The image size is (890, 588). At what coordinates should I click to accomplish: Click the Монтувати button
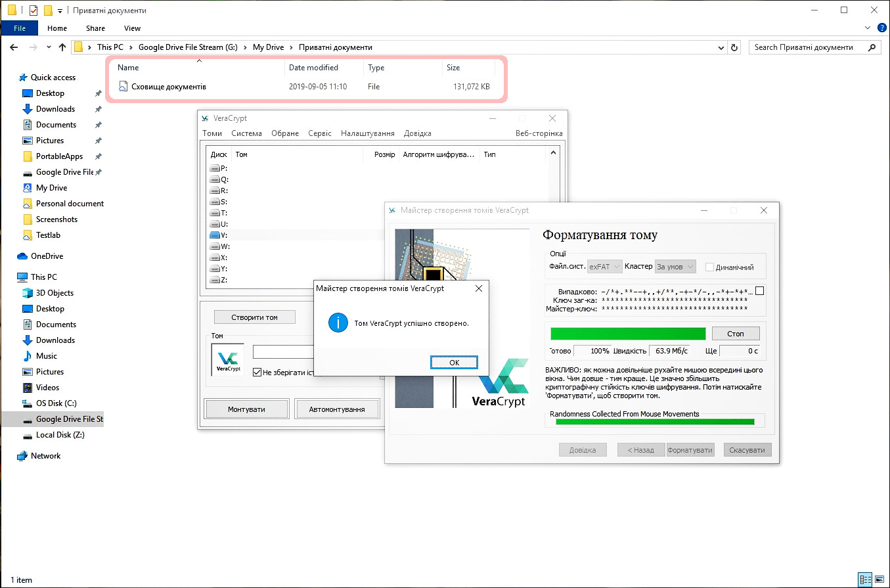(246, 409)
